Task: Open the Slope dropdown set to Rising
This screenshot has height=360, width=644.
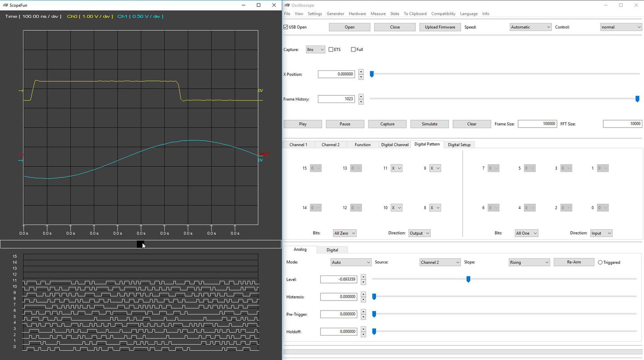Action: (529, 262)
